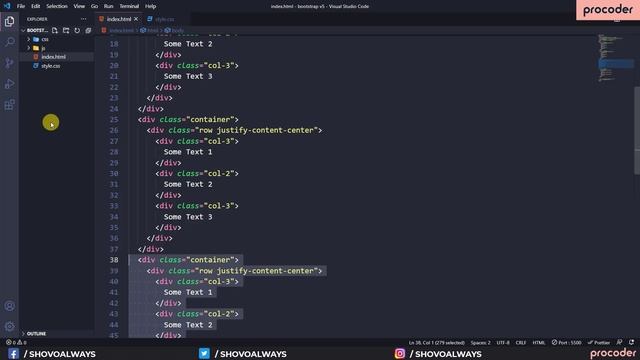Change language mode via HTML item

[x=538, y=342]
